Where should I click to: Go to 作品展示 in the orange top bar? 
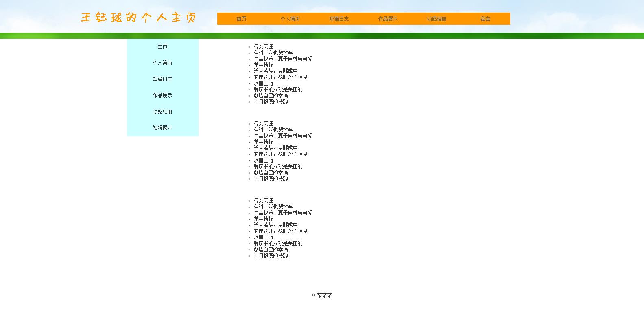tap(388, 19)
